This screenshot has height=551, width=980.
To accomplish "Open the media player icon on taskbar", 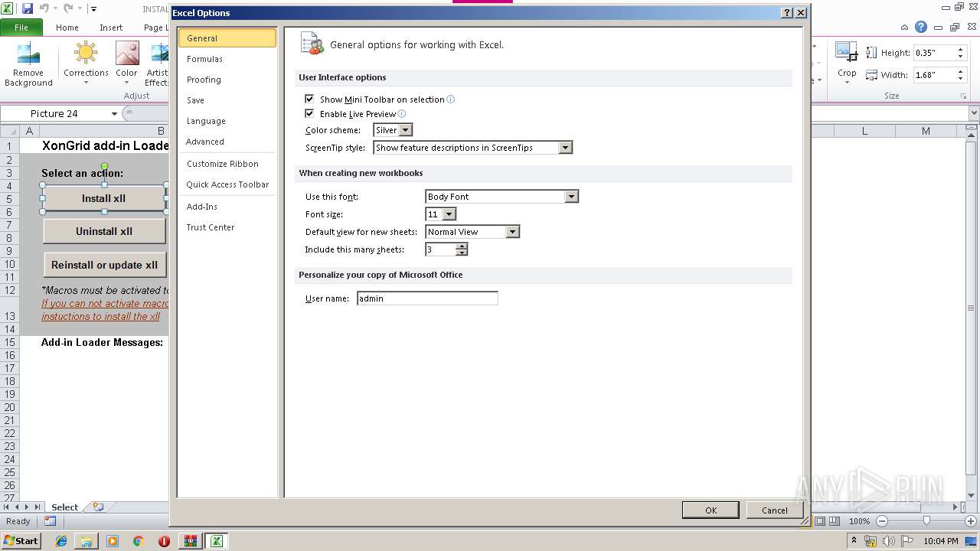I will point(113,541).
